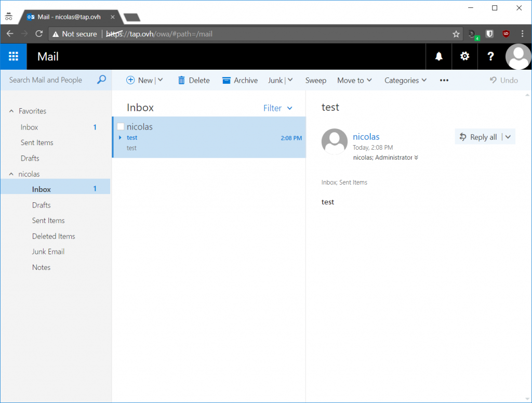The height and width of the screenshot is (403, 532).
Task: Open nicolas sender name link
Action: [x=366, y=136]
